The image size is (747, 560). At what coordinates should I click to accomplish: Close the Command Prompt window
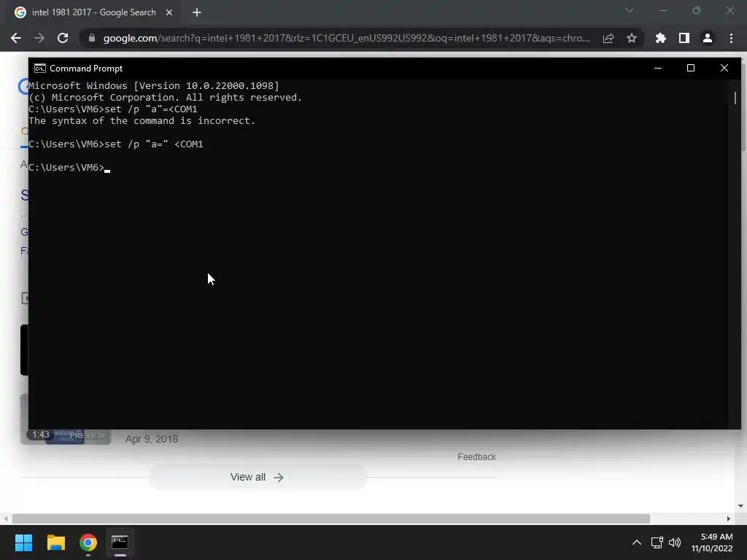click(x=724, y=68)
